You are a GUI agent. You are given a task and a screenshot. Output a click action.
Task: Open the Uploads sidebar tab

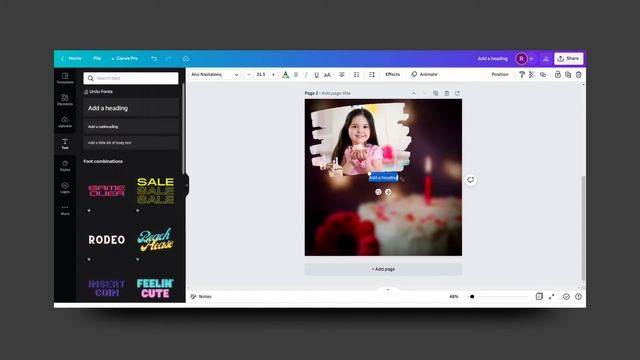pos(65,122)
